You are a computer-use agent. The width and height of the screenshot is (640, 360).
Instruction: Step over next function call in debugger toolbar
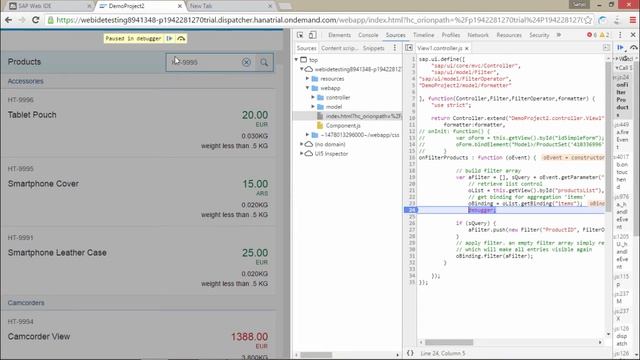coord(633,48)
